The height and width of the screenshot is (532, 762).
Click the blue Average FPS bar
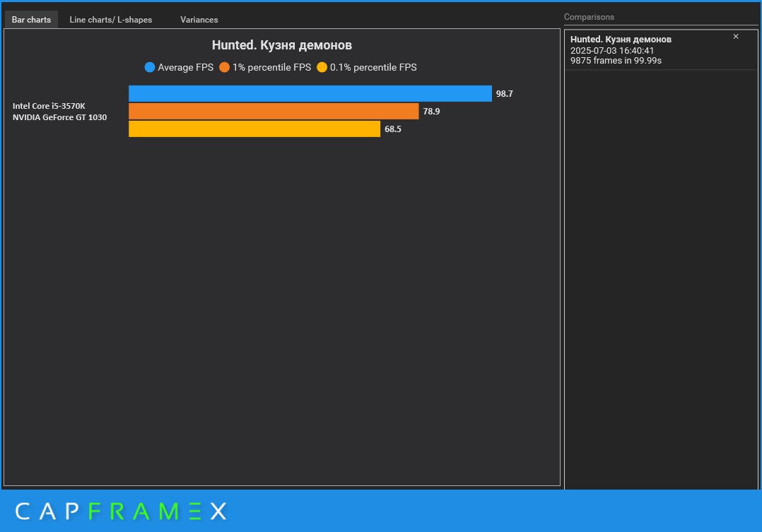coord(310,93)
